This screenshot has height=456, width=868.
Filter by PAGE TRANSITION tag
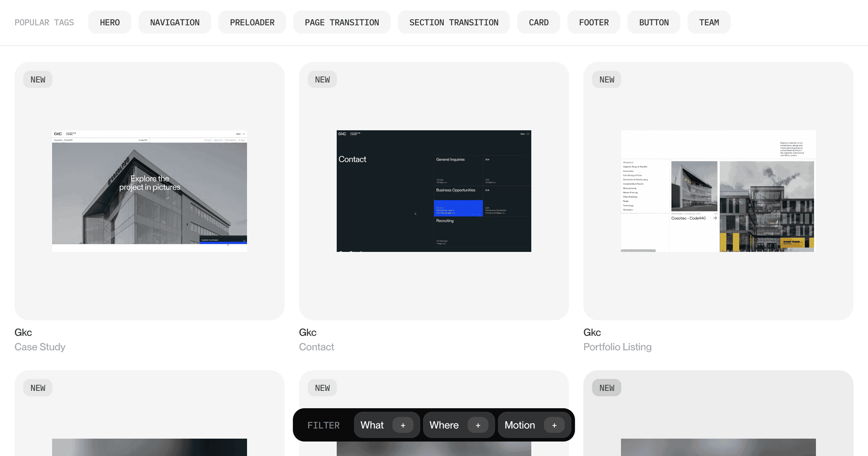(x=342, y=22)
